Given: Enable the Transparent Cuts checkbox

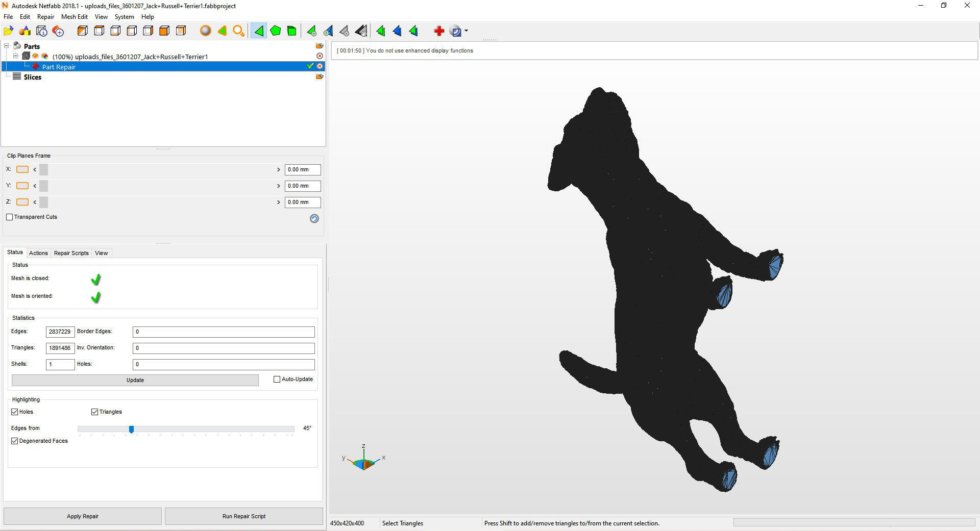Looking at the screenshot, I should point(9,217).
